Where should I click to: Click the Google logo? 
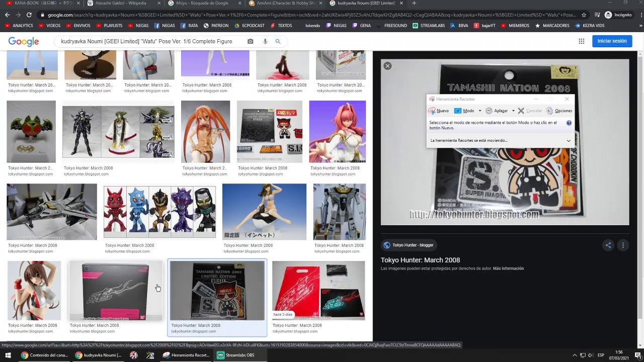point(24,41)
